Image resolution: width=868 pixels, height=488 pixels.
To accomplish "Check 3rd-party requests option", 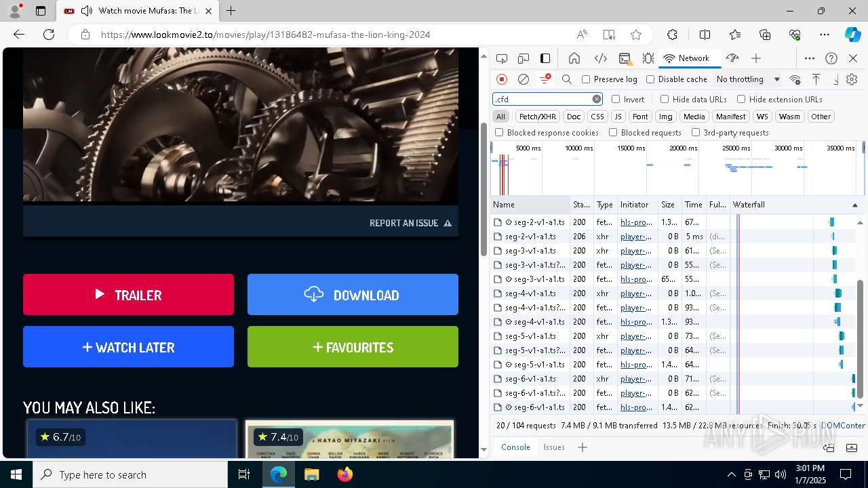I will coord(696,133).
